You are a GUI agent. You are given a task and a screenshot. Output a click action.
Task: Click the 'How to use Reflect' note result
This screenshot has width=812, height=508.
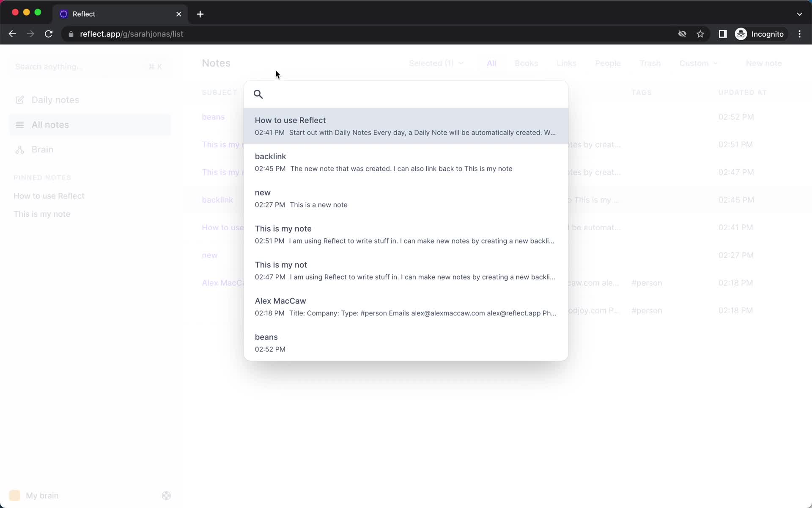[x=406, y=126]
